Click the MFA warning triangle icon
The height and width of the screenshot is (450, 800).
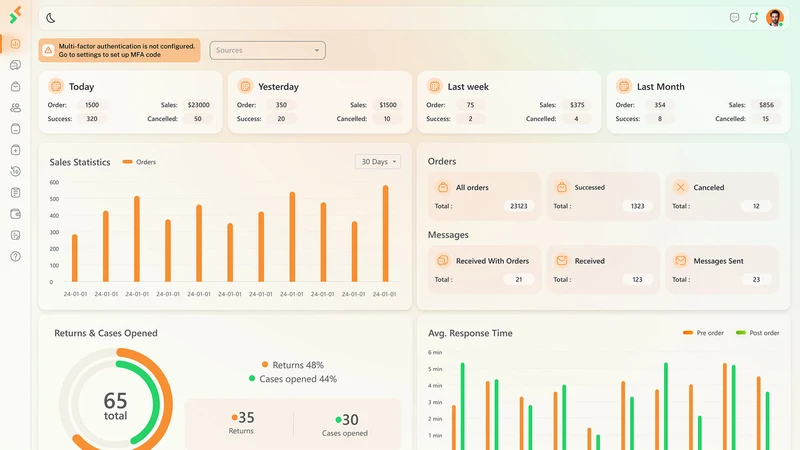pos(48,50)
